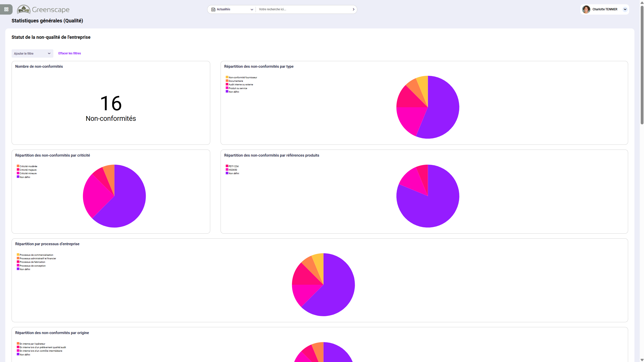The image size is (644, 362).
Task: Click 'Documentaire' legend swatch in type chart
Action: click(x=227, y=81)
